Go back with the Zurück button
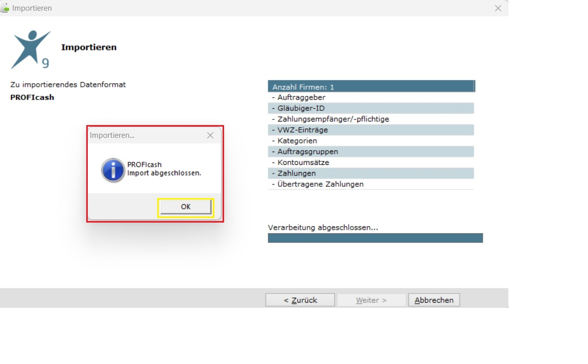 pos(300,300)
